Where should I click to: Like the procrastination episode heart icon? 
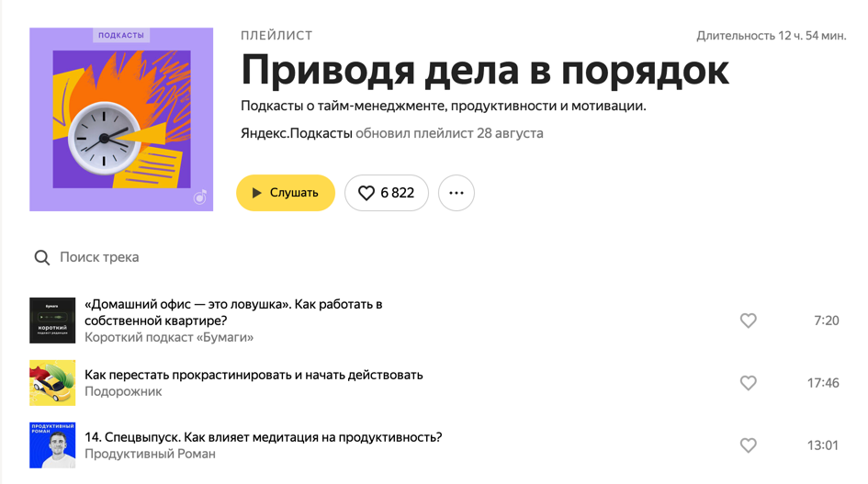pyautogui.click(x=748, y=383)
